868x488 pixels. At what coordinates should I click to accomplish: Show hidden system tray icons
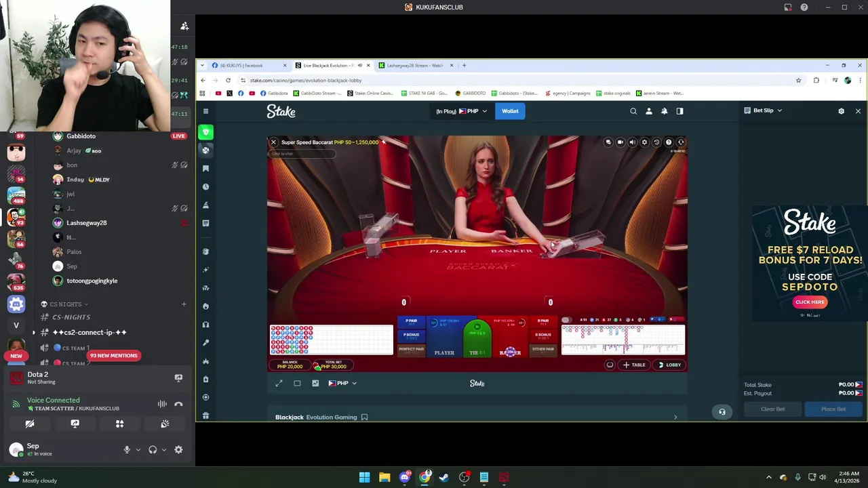click(x=768, y=477)
